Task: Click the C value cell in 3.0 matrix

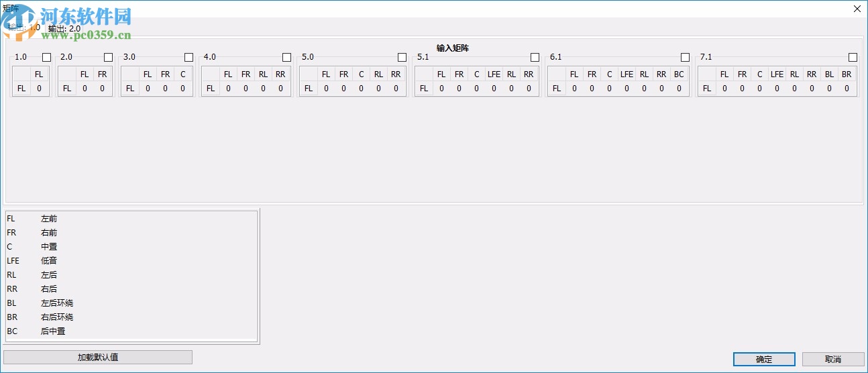Action: tap(182, 89)
